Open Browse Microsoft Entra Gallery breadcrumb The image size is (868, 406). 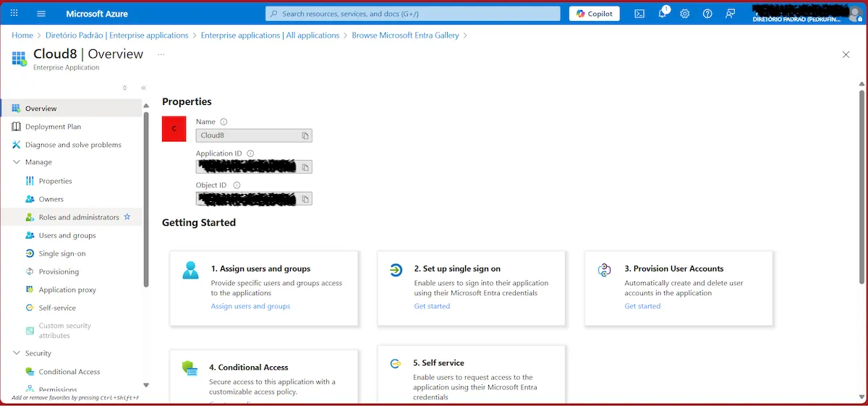click(x=405, y=35)
